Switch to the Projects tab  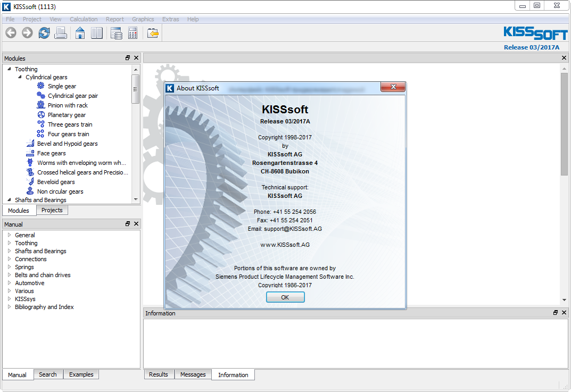52,210
